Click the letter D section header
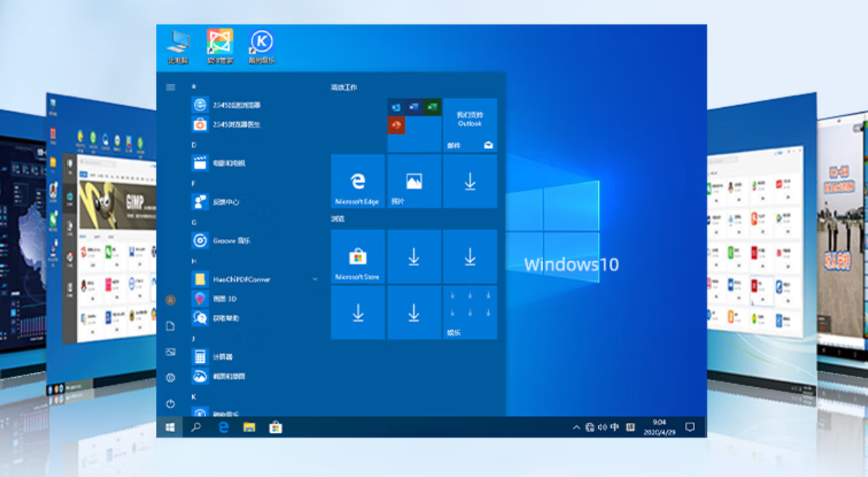 tap(194, 145)
